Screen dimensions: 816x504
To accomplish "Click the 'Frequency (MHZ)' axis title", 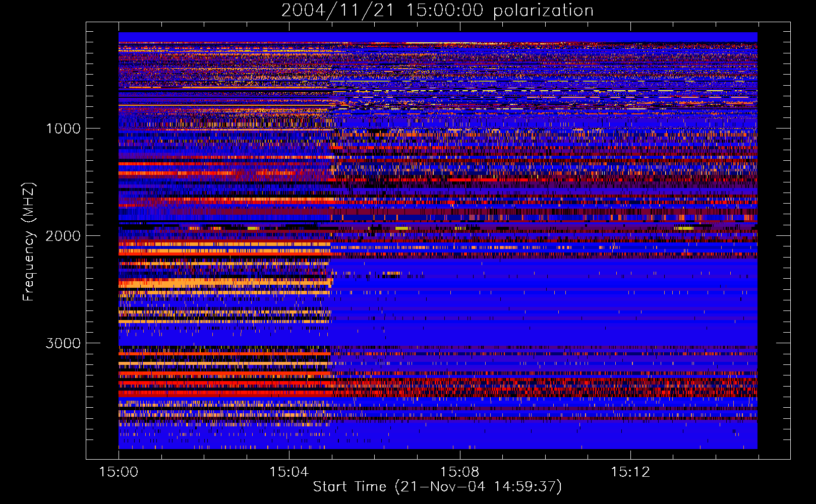I will (x=29, y=242).
